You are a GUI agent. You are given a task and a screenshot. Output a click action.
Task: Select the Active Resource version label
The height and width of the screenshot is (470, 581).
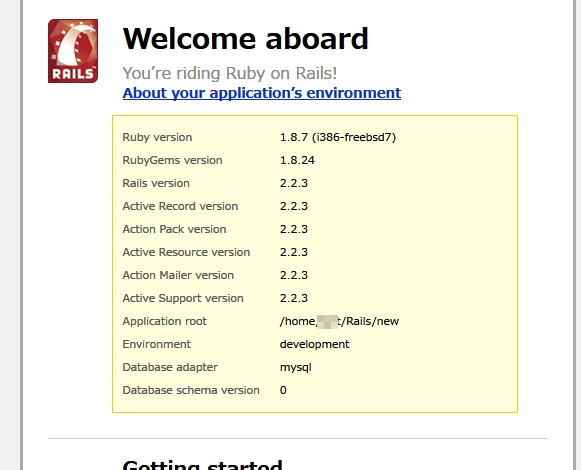tap(186, 252)
